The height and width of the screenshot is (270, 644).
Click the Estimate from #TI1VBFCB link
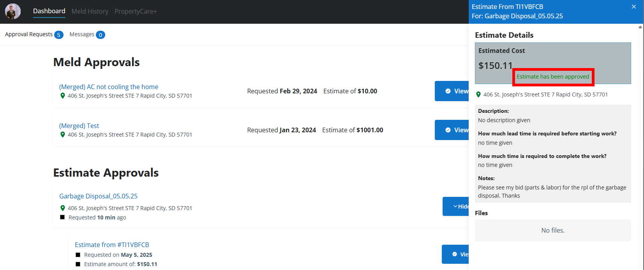pyautogui.click(x=112, y=245)
